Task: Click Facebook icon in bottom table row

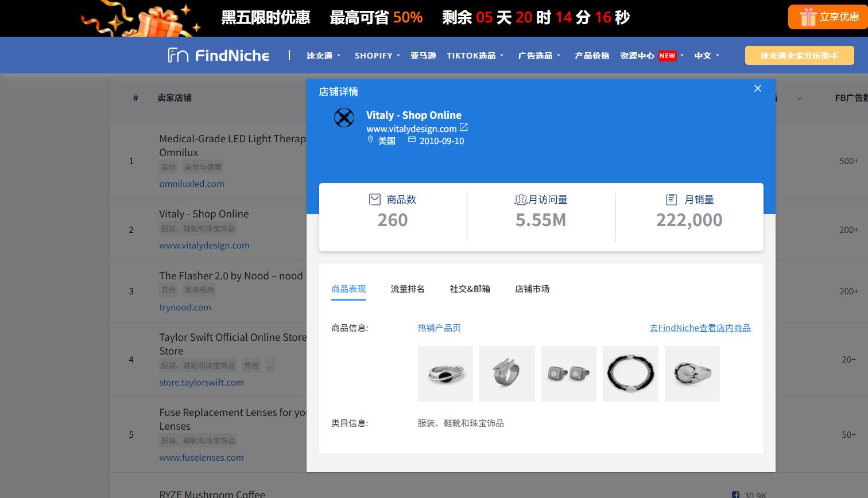Action: (735, 495)
